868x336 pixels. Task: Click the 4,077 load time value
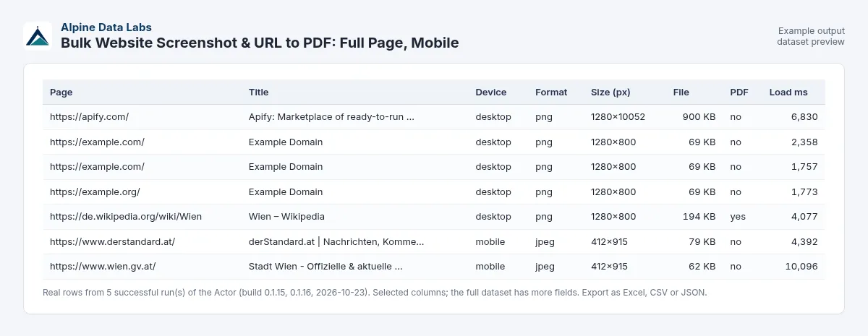(x=804, y=217)
